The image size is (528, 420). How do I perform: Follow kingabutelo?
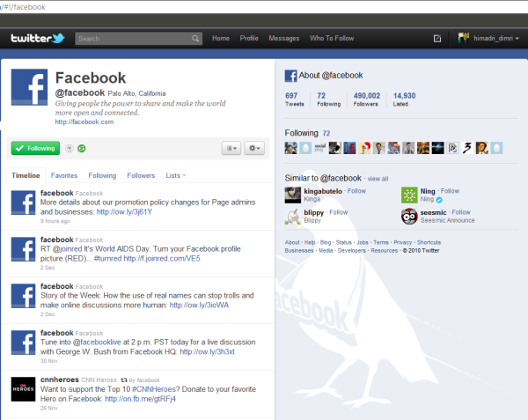click(356, 191)
